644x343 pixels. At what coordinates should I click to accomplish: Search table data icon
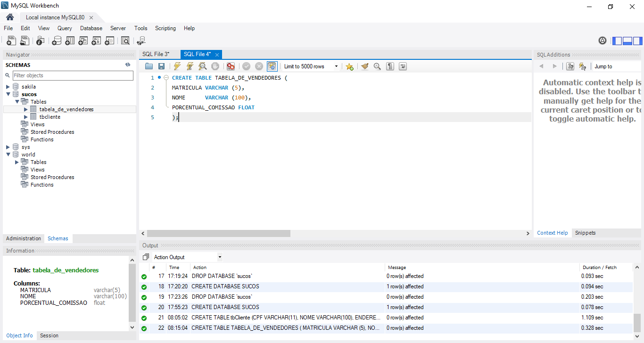125,41
